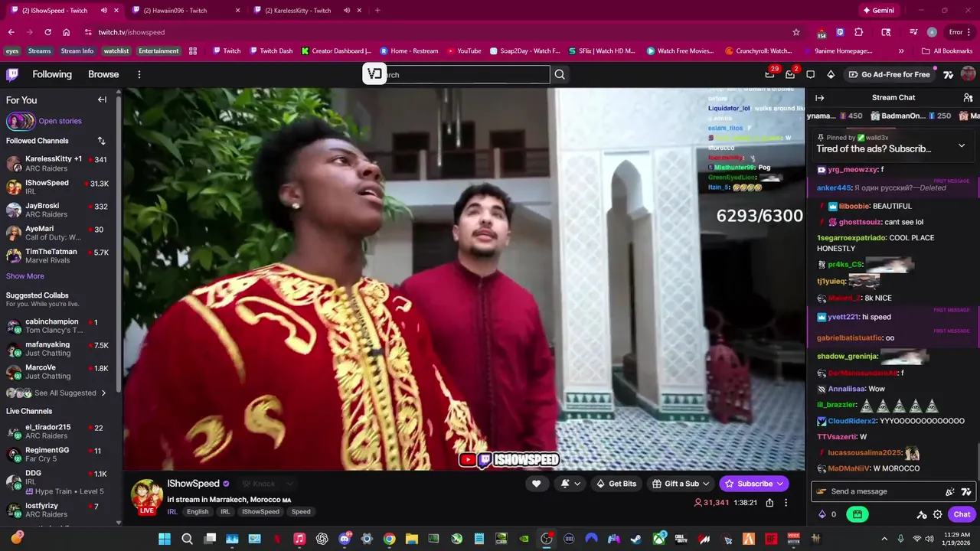The image size is (980, 551).
Task: Open the Twitch extension in Chrome toolbar
Action: [840, 32]
